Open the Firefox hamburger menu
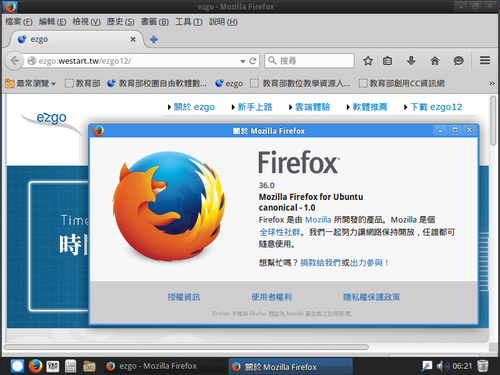The height and width of the screenshot is (375, 500). (485, 60)
